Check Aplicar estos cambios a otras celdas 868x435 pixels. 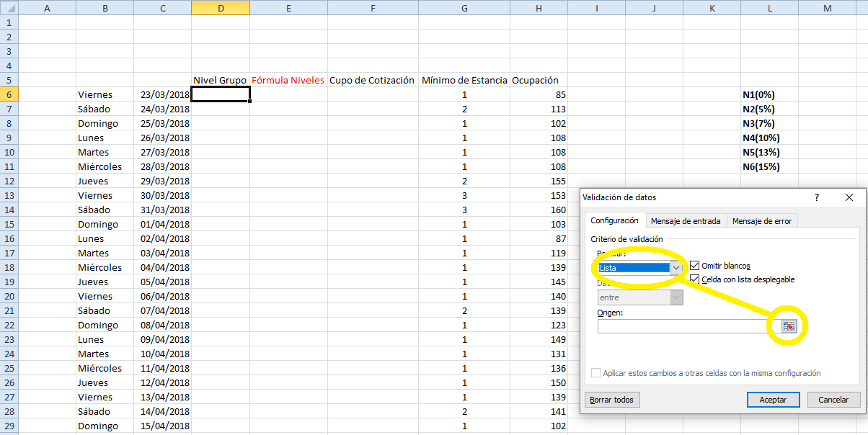coord(595,373)
